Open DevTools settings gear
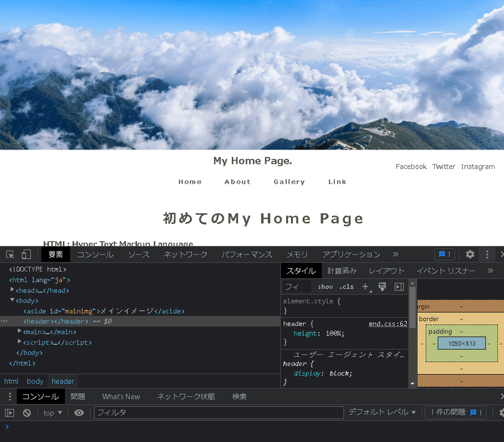504x442 pixels. click(x=470, y=255)
